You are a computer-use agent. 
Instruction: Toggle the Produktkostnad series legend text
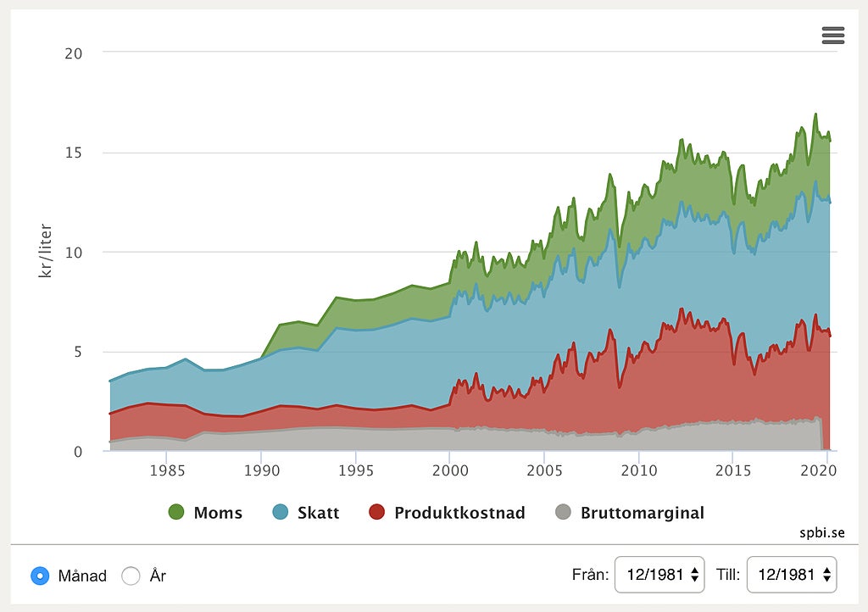click(459, 513)
